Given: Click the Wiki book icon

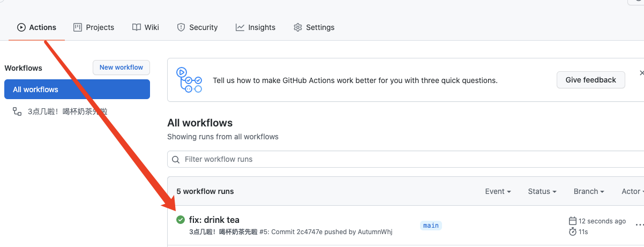Looking at the screenshot, I should pyautogui.click(x=137, y=27).
